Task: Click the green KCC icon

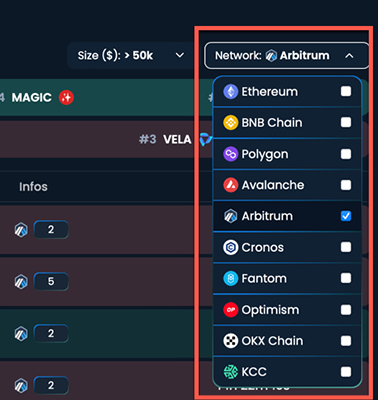Action: tap(230, 372)
